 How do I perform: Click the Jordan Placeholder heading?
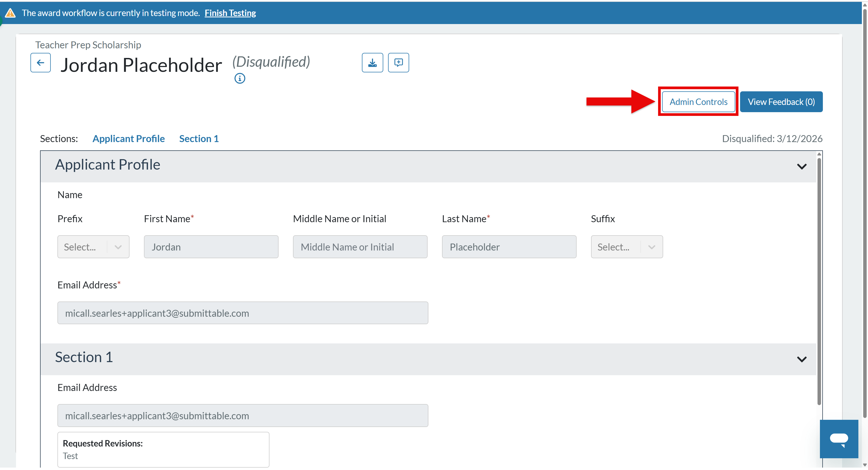click(x=141, y=65)
